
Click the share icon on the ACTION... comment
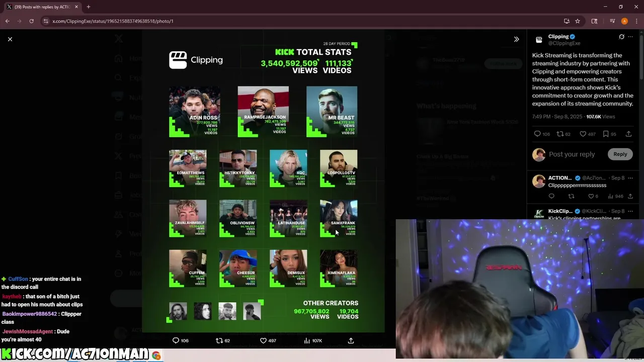click(x=630, y=196)
